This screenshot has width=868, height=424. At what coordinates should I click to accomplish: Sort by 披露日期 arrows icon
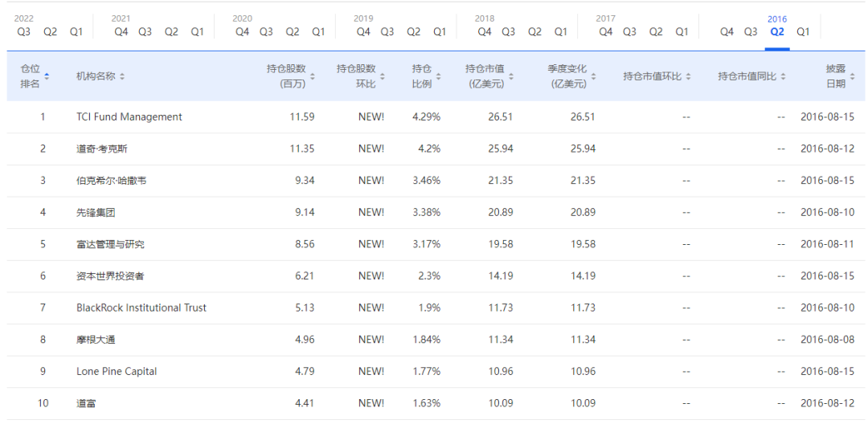[852, 76]
